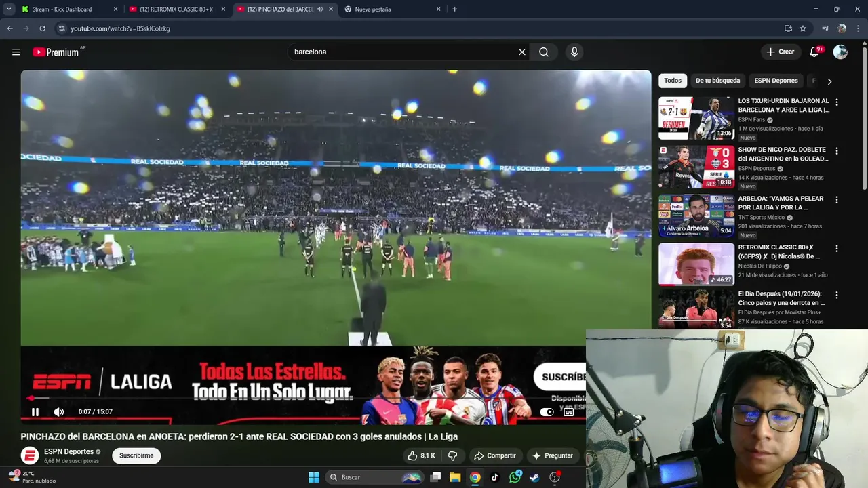Open Steam from taskbar
868x488 pixels.
click(535, 477)
